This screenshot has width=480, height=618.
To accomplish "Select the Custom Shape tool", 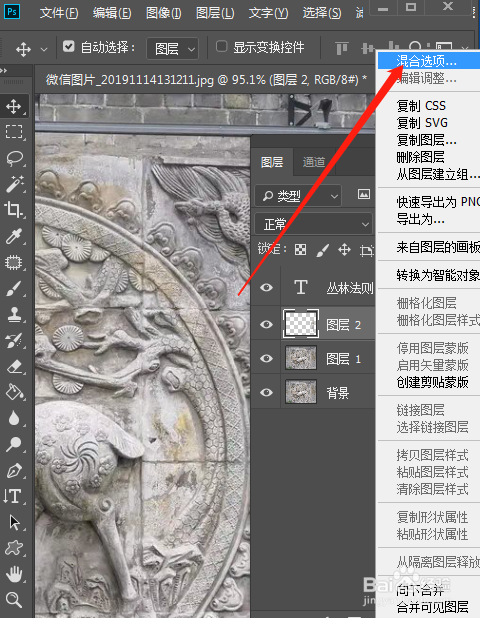I will 14,548.
